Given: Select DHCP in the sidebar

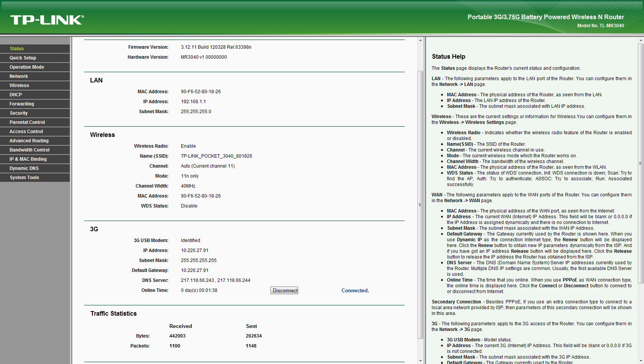Looking at the screenshot, I should 35,95.
